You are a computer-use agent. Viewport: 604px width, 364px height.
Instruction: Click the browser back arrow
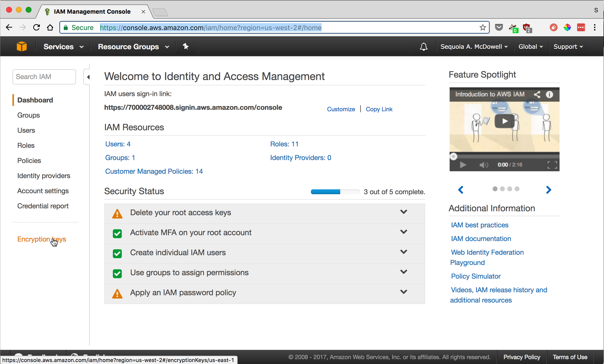pyautogui.click(x=9, y=27)
